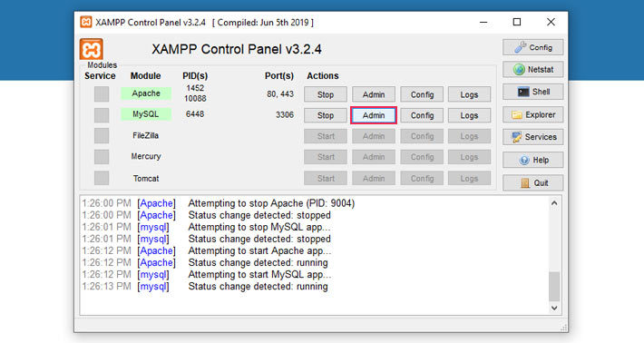Screen dimensions: 644x343
Task: Click the window resize grip corner
Action: tap(564, 328)
